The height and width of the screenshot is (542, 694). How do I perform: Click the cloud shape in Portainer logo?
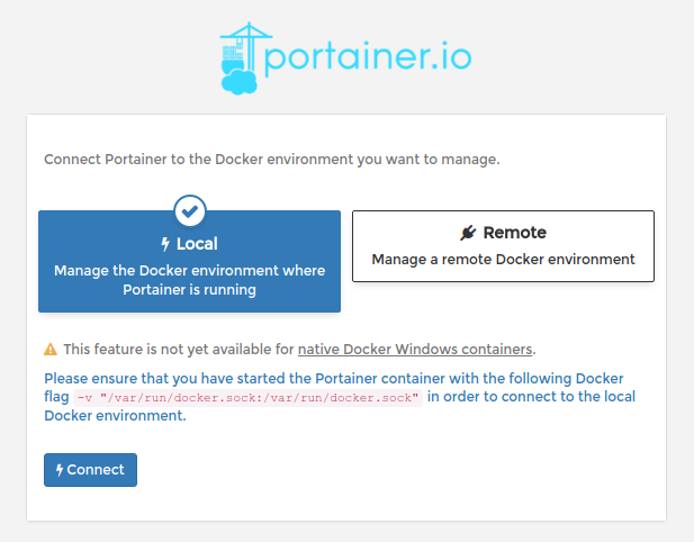(x=240, y=80)
